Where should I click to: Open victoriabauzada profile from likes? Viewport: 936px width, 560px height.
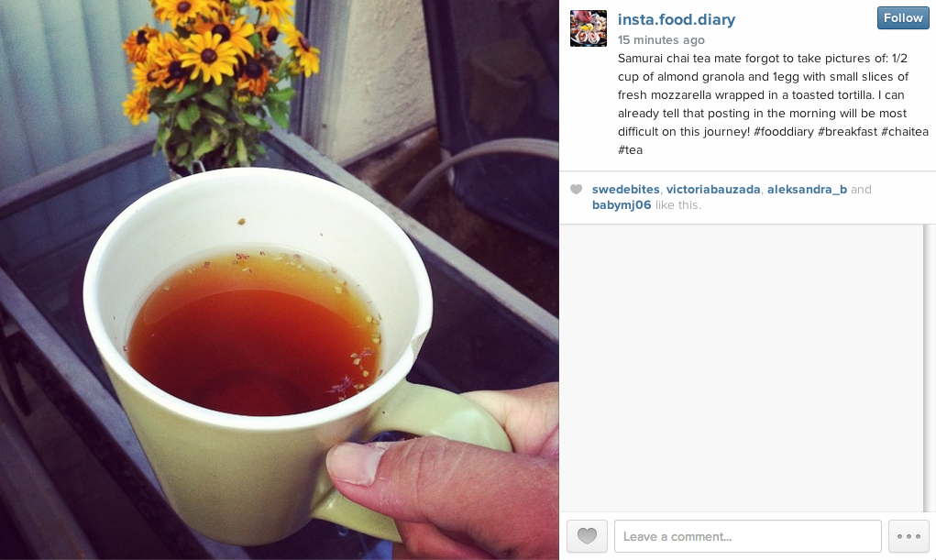coord(713,189)
